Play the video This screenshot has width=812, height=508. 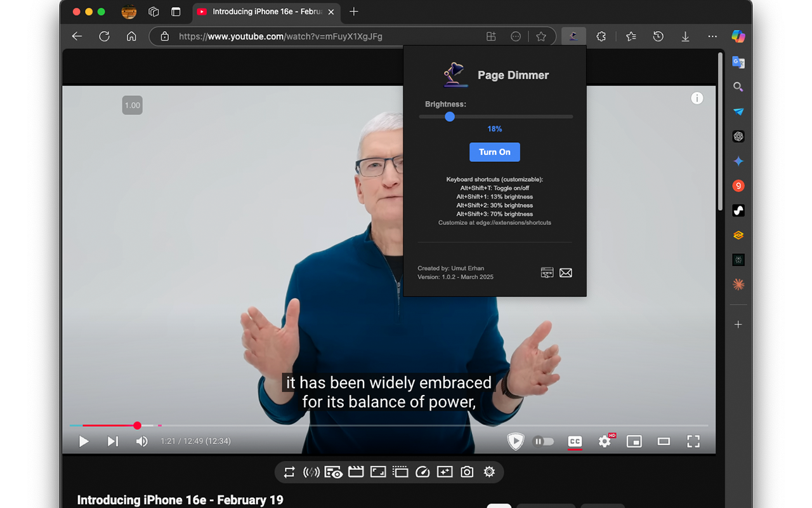(x=84, y=441)
